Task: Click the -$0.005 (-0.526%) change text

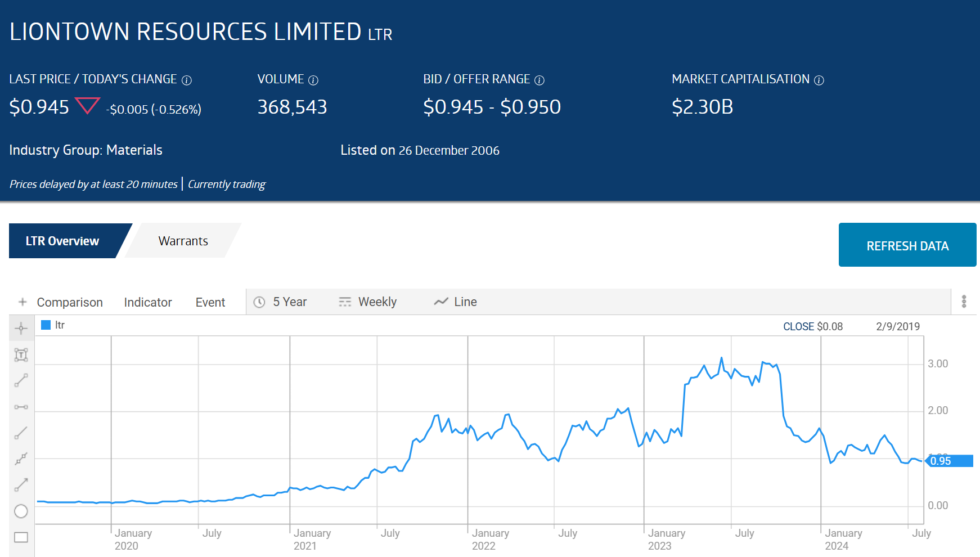Action: 154,110
